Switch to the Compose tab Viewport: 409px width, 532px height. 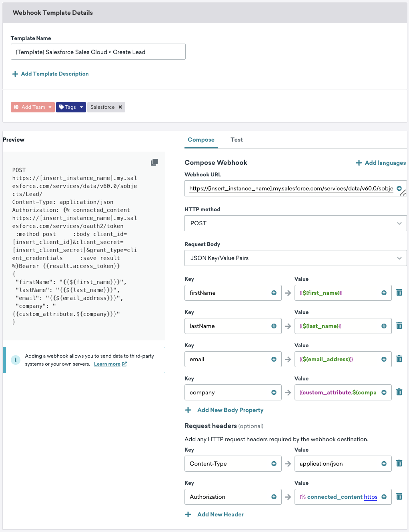(x=201, y=140)
